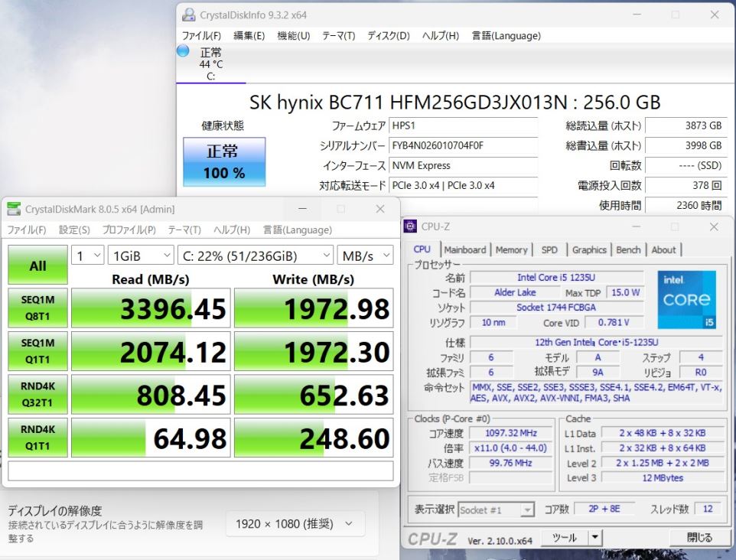Click the serial number FYB4N026010704F0F
The width and height of the screenshot is (736, 560).
(x=464, y=145)
